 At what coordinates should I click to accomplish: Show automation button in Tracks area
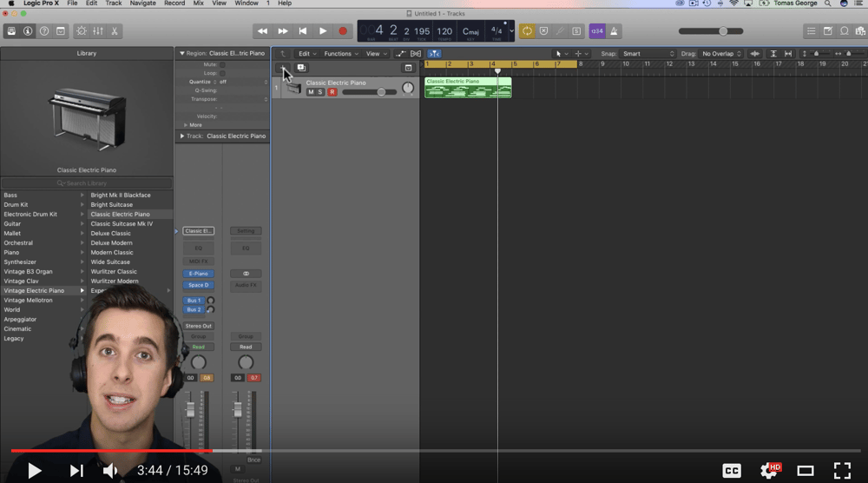(401, 54)
